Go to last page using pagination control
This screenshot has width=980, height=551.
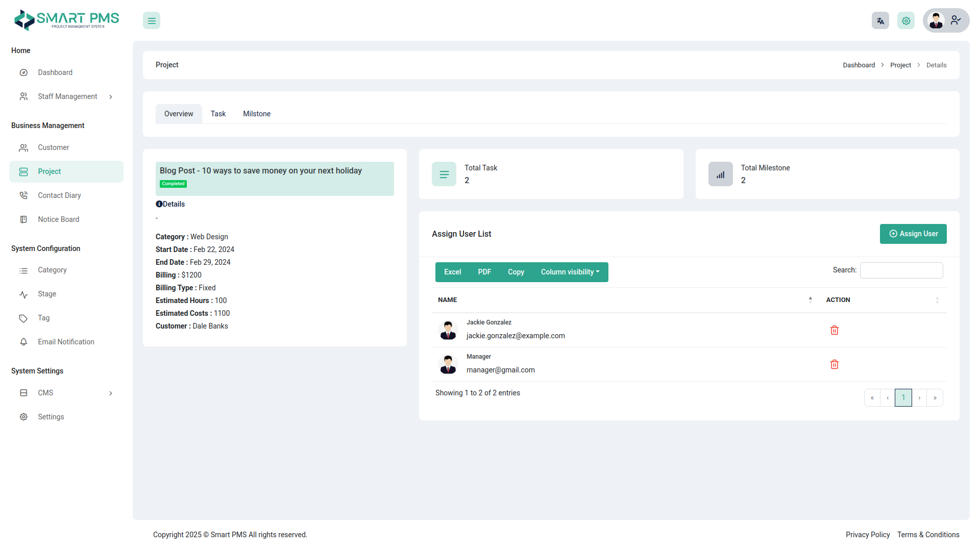tap(935, 397)
